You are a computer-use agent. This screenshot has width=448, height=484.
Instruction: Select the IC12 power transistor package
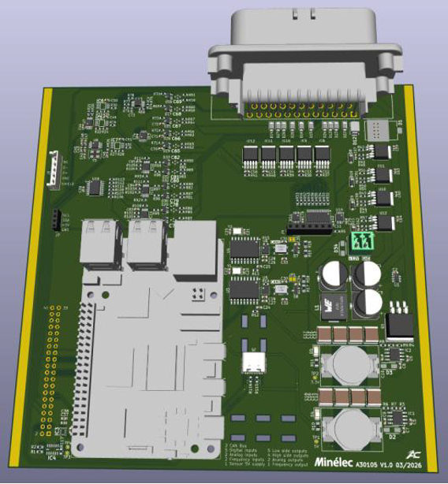pyautogui.click(x=252, y=157)
